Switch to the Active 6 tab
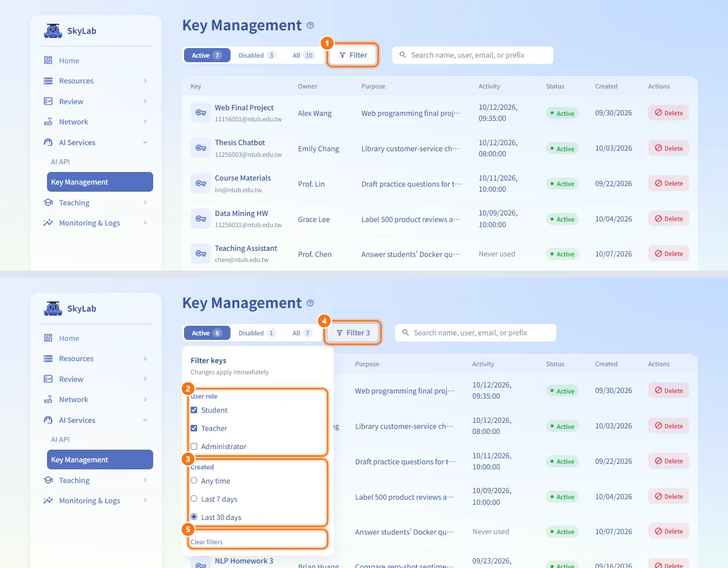The image size is (728, 568). (x=207, y=333)
